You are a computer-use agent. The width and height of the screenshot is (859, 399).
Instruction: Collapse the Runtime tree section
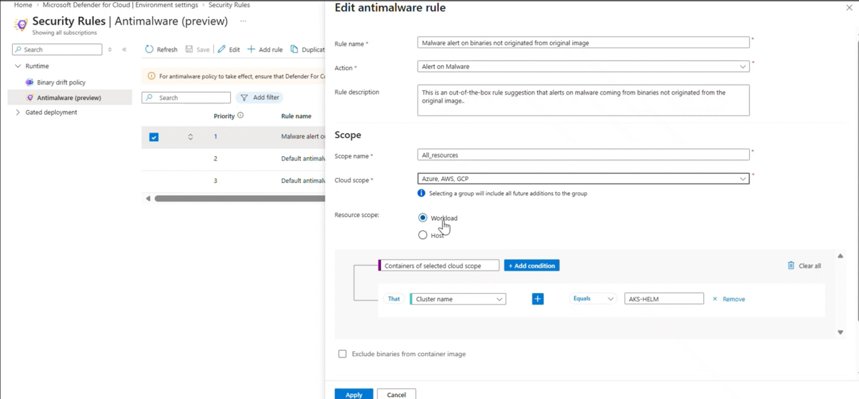[18, 66]
